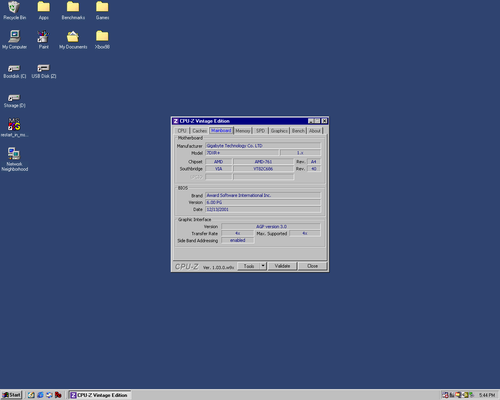Click the Transfer Rate value 4x
The image size is (500, 400).
[238, 233]
